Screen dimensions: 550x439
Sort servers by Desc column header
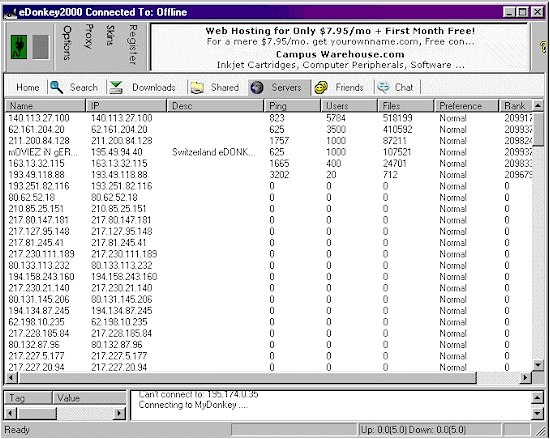(216, 106)
